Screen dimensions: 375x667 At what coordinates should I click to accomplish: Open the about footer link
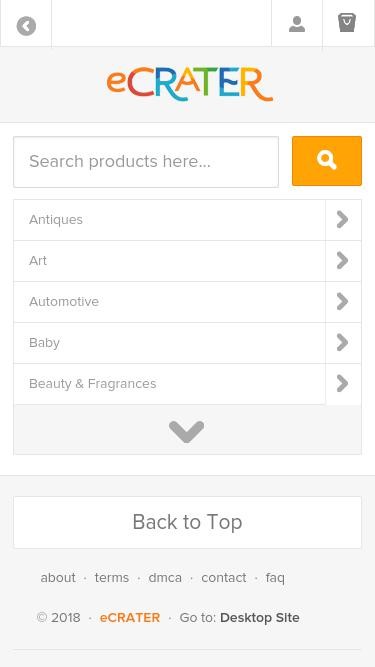coord(58,578)
